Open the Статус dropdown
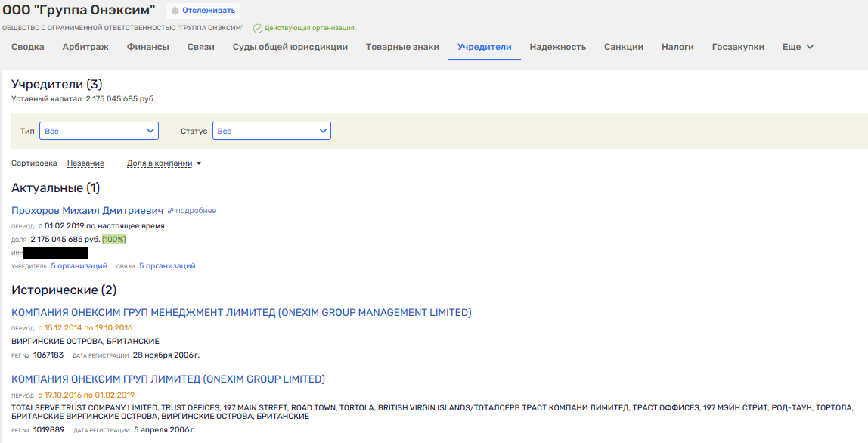 click(x=271, y=131)
